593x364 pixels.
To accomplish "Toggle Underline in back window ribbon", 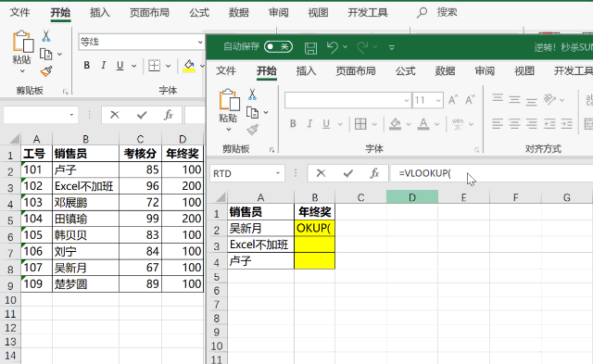I will coord(120,66).
